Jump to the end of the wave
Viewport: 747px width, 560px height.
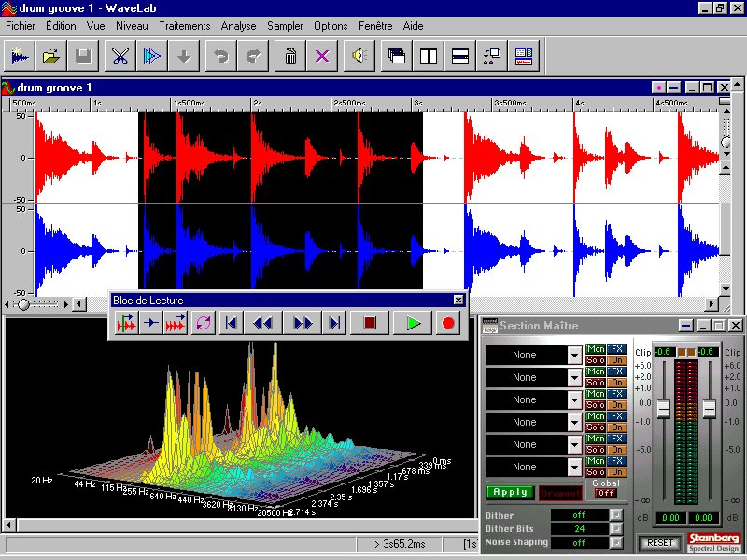click(334, 323)
